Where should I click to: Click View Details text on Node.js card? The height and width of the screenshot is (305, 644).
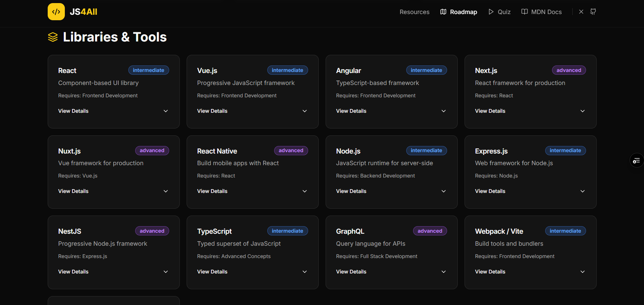coord(351,191)
